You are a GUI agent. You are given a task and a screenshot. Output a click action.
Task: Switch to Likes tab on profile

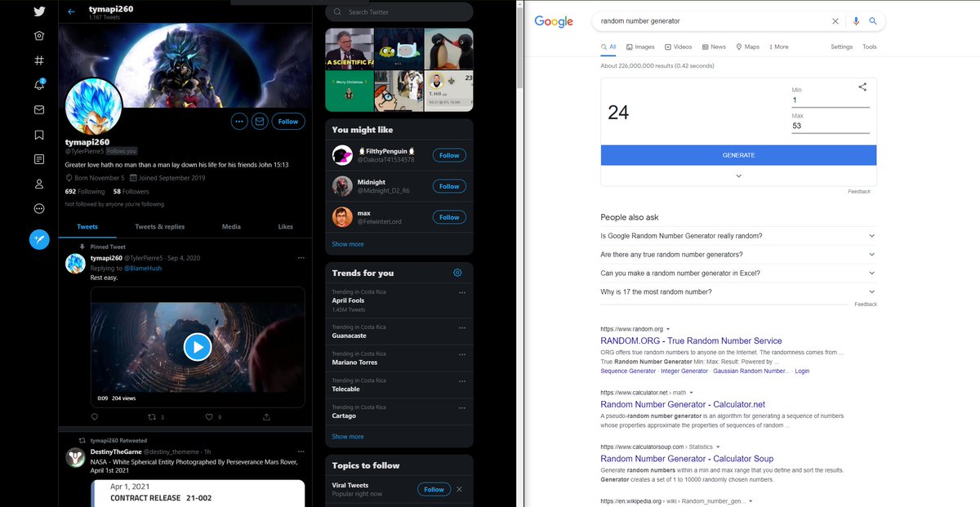point(285,226)
